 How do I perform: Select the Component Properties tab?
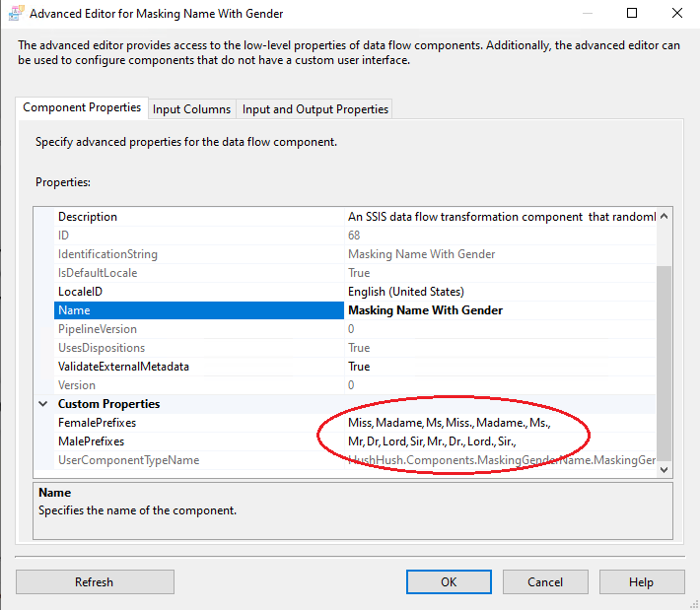coord(82,108)
